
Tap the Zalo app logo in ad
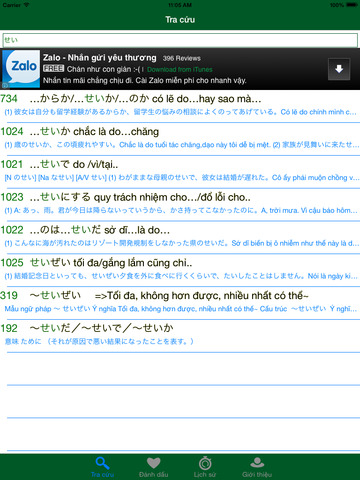(21, 69)
